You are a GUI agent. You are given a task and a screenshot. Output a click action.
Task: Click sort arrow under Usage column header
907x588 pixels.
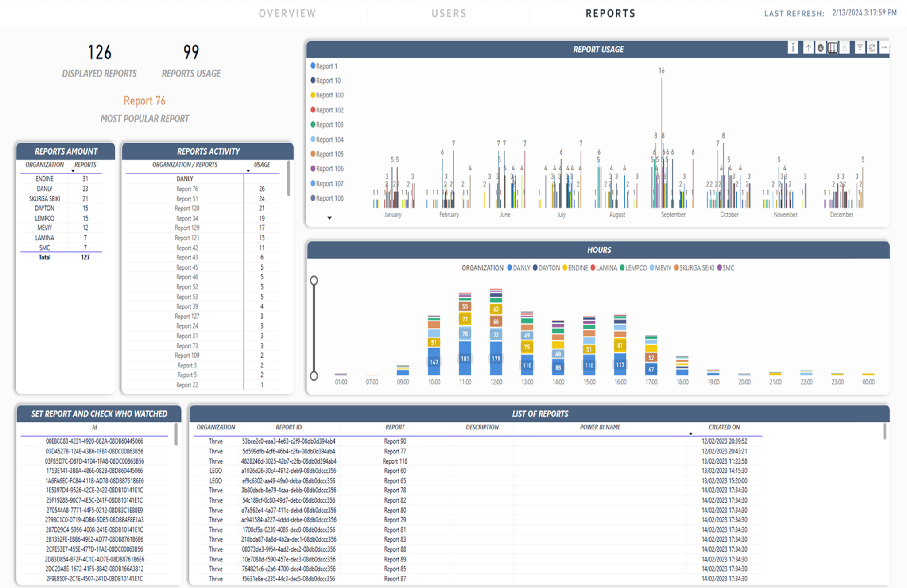tap(248, 171)
